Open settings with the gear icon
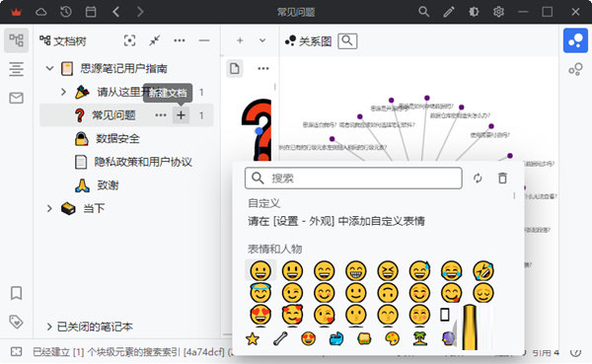Image resolution: width=592 pixels, height=364 pixels. 498,12
